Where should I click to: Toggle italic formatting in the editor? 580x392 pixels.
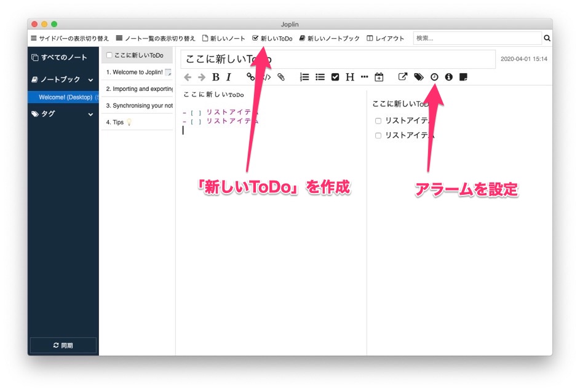pos(228,77)
